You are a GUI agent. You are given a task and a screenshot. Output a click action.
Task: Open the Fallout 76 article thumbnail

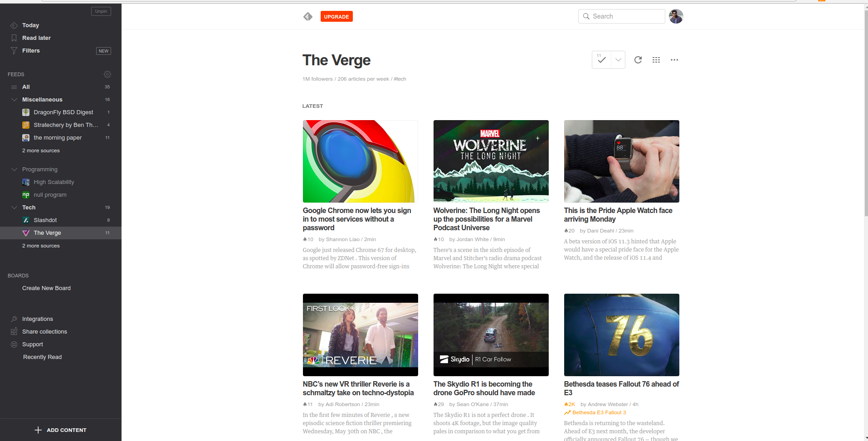click(x=622, y=335)
